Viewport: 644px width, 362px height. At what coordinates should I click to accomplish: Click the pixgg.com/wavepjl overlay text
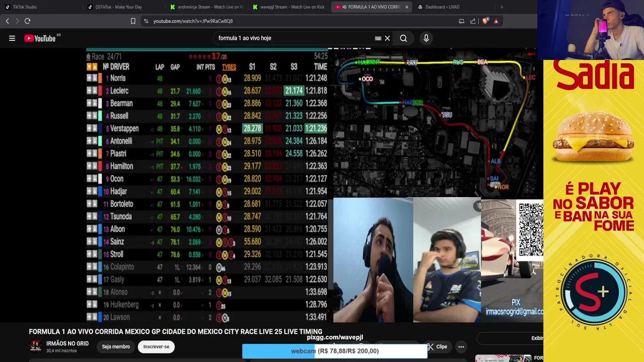(335, 337)
